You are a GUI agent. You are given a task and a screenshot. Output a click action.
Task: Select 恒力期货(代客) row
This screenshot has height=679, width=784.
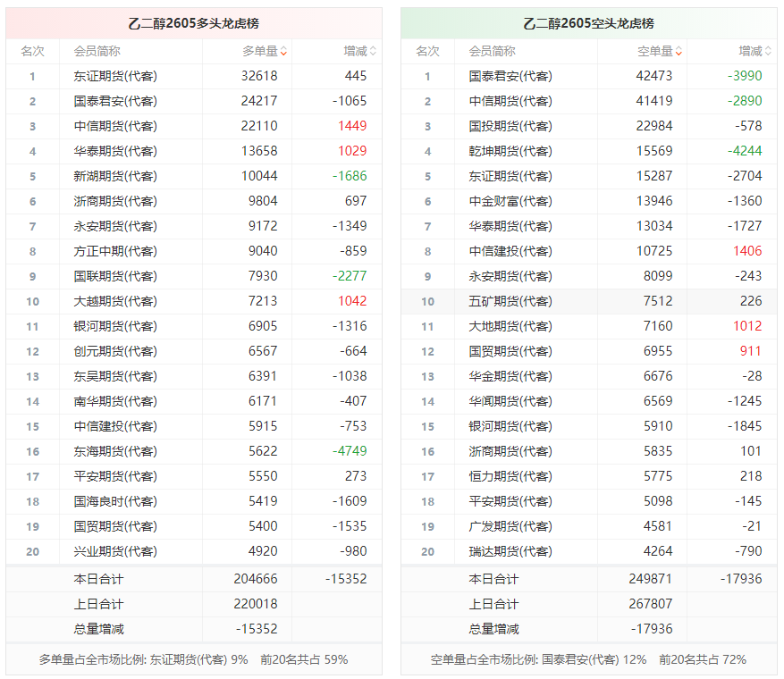589,476
